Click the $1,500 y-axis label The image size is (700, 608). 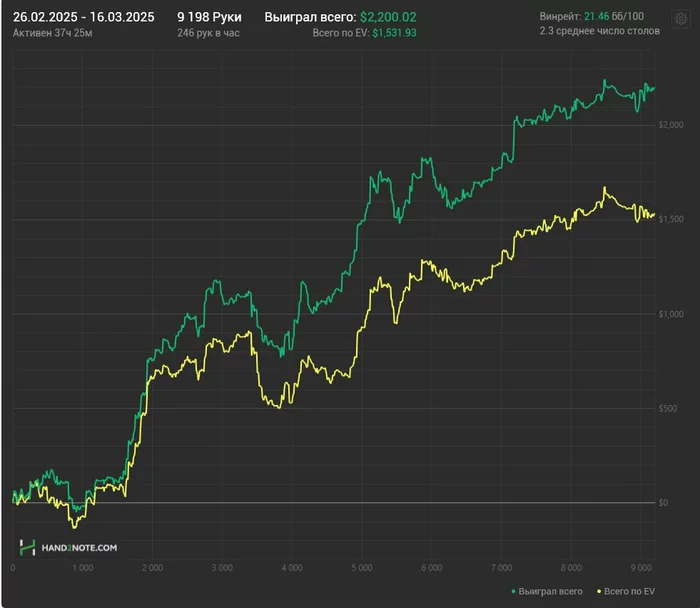pos(671,219)
